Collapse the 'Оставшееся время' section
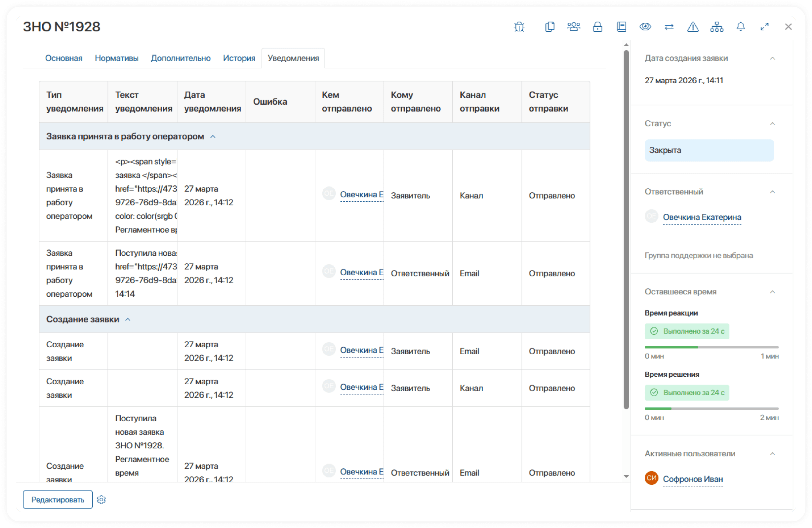 pos(772,292)
